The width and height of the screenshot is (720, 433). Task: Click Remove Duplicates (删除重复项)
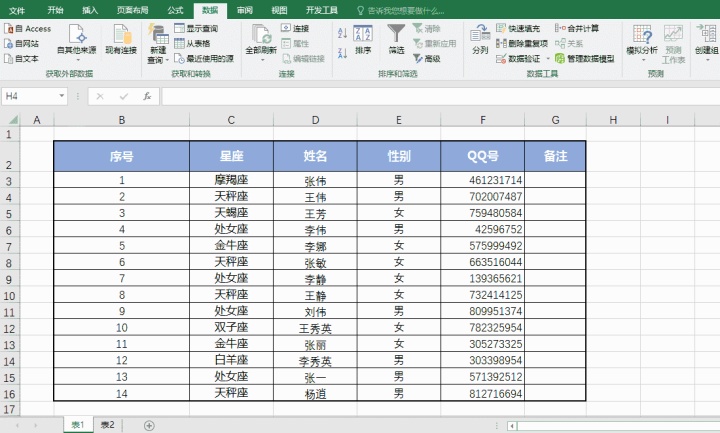click(x=522, y=44)
